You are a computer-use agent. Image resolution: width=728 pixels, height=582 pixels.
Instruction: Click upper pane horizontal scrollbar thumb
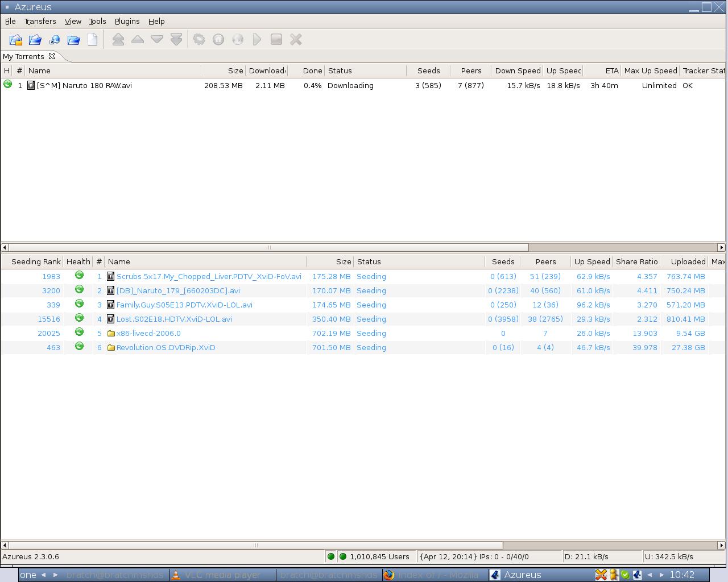pyautogui.click(x=268, y=247)
